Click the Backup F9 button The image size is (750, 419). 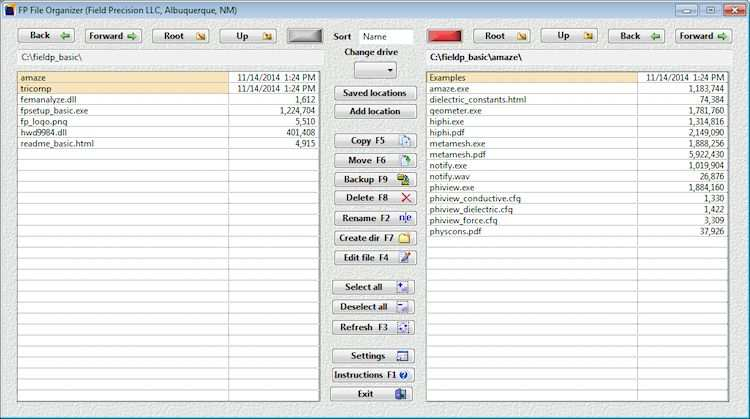click(374, 179)
